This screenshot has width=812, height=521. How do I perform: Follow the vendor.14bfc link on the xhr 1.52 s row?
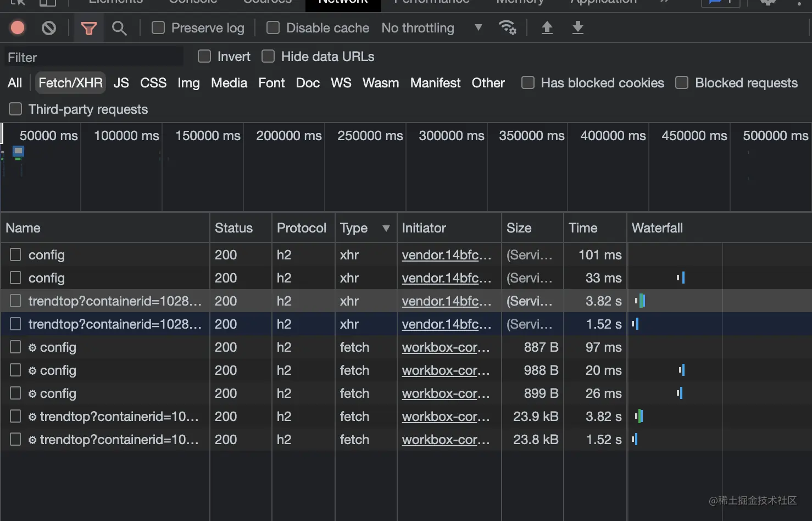point(447,324)
